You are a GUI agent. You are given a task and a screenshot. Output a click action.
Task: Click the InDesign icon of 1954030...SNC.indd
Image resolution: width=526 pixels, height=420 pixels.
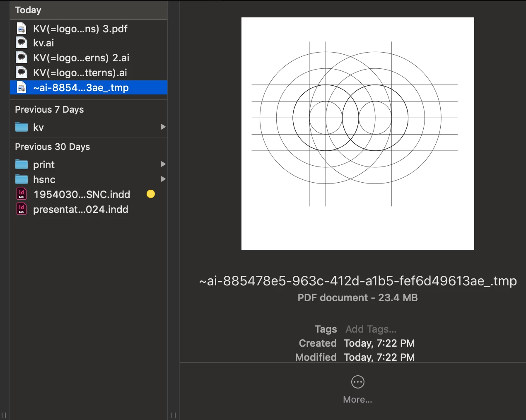(x=22, y=194)
